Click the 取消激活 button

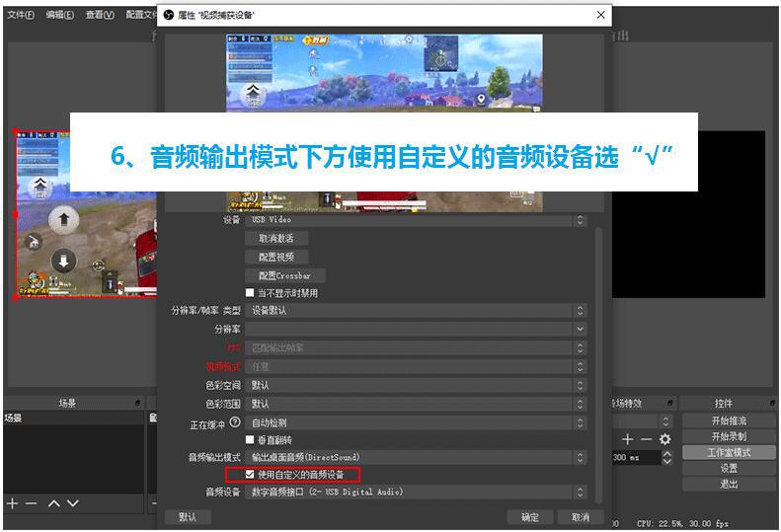[x=275, y=238]
